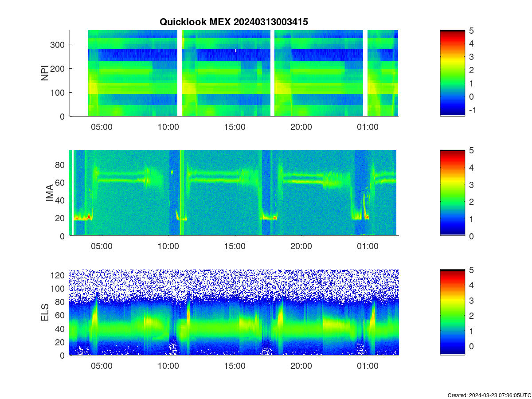Click the 60 tick on ELS y-axis
532x399 pixels.
(60, 315)
